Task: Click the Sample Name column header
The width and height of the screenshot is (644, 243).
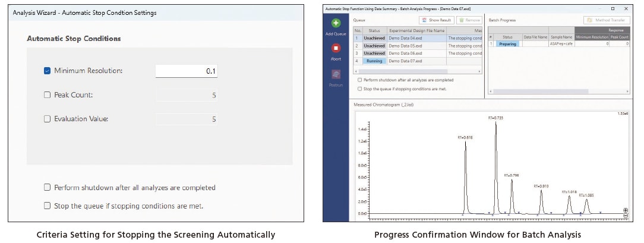Action: pyautogui.click(x=561, y=37)
